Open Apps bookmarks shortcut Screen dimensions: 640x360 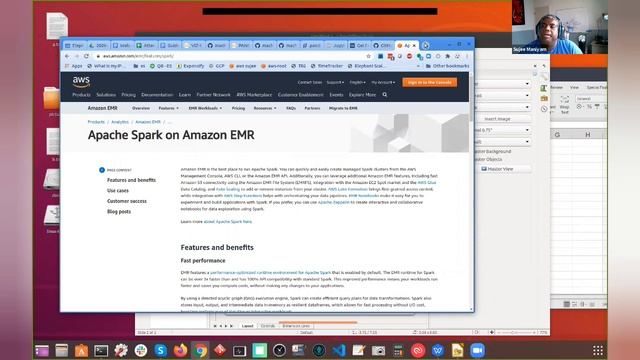coord(73,66)
